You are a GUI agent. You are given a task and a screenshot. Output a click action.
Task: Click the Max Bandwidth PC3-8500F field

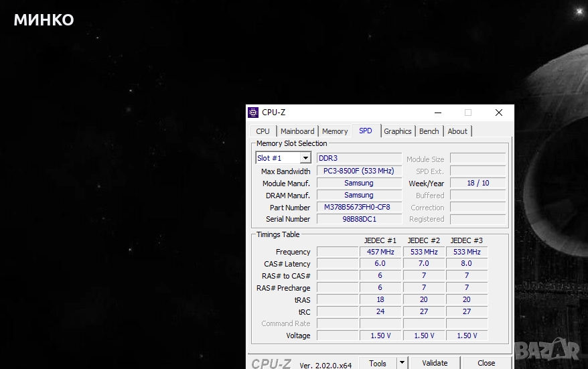pyautogui.click(x=358, y=171)
